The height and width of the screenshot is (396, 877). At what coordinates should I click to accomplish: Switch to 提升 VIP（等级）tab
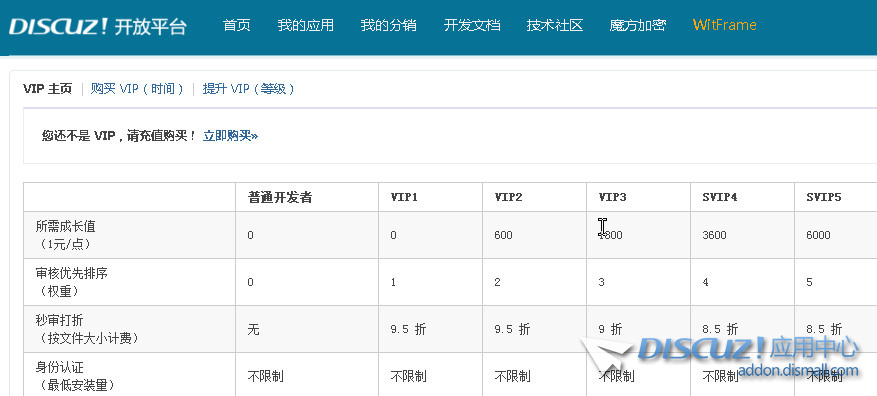point(248,89)
